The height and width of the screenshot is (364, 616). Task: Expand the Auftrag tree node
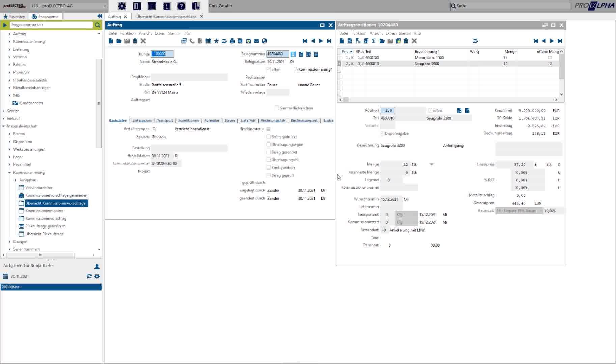pyautogui.click(x=9, y=34)
